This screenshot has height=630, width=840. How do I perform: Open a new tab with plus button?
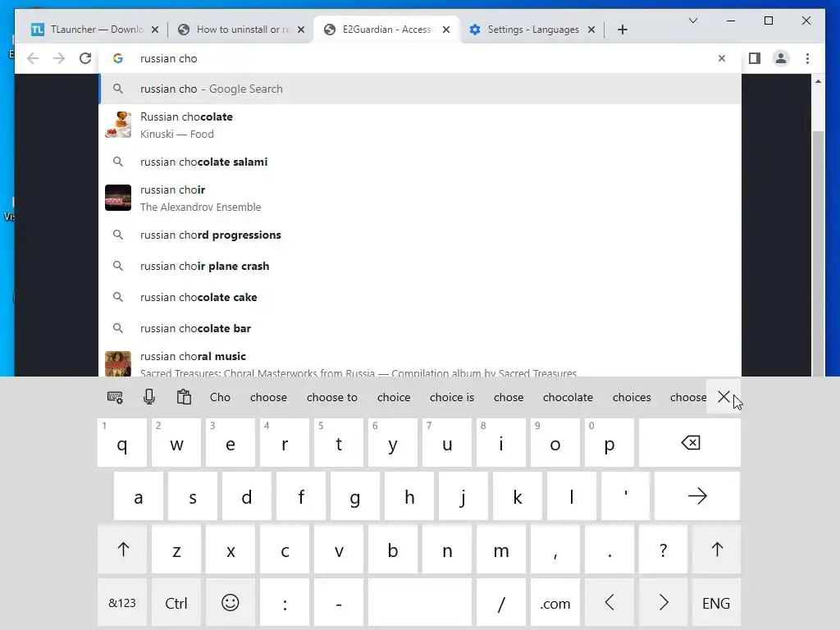pyautogui.click(x=622, y=30)
